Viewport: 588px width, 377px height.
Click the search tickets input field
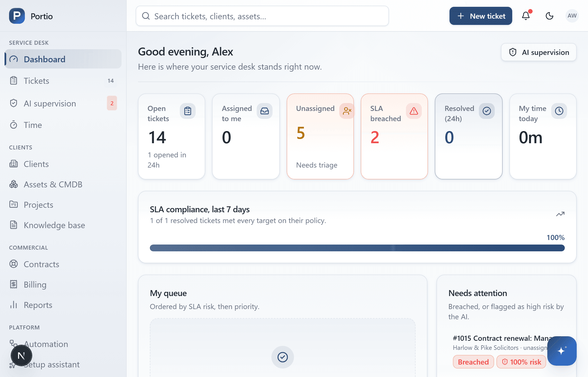point(262,16)
